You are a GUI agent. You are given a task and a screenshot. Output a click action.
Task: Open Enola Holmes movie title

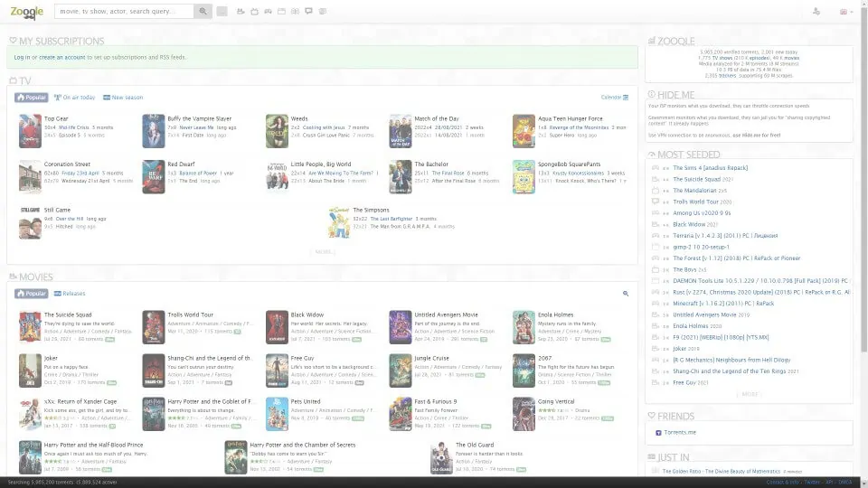[x=555, y=314]
